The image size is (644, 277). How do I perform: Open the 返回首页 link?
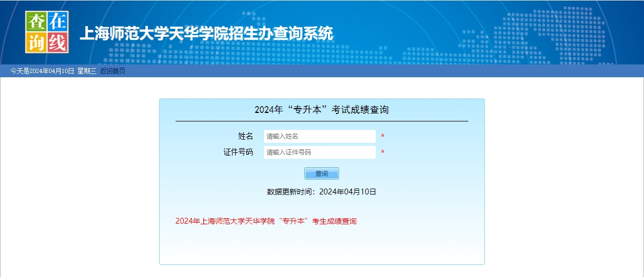tap(112, 71)
